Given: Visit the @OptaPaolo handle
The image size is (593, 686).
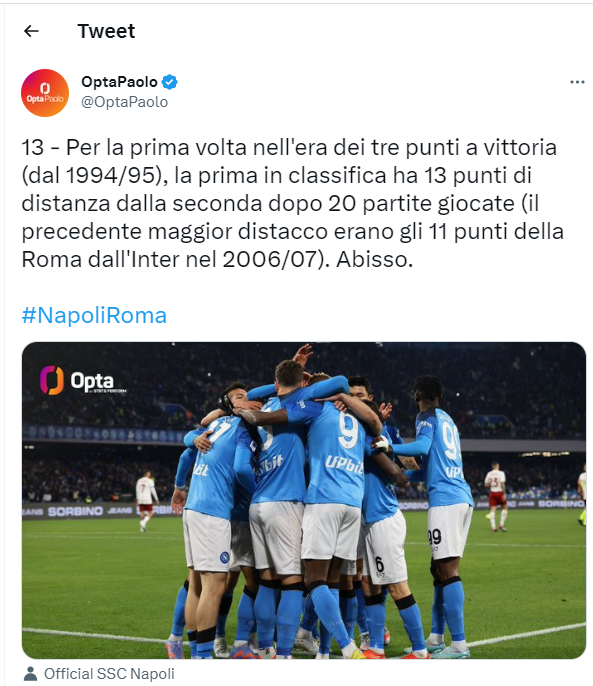Looking at the screenshot, I should 125,102.
